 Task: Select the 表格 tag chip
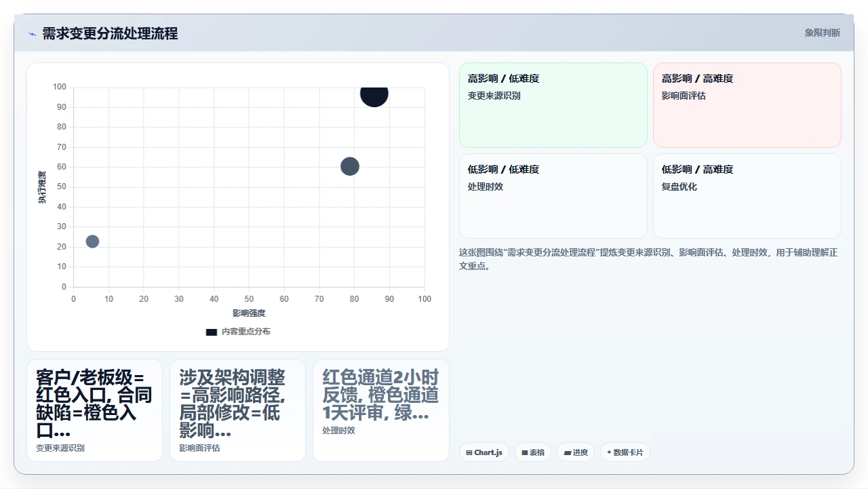[x=533, y=452]
